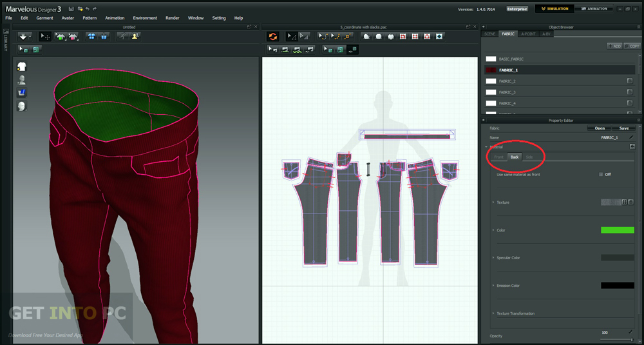
Task: Click the green Color swatch
Action: point(617,230)
